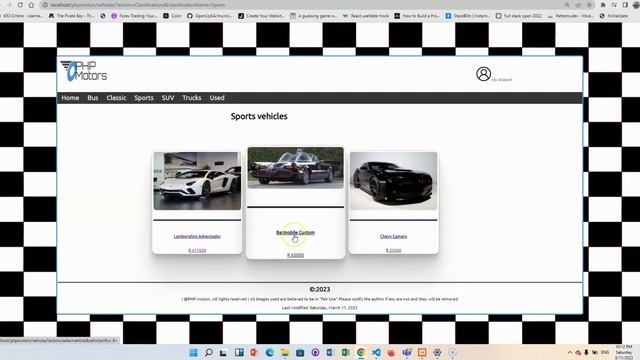Screen dimensions: 640x360
Task: Click the black Chevy Camaro thumbnail
Action: [x=393, y=181]
